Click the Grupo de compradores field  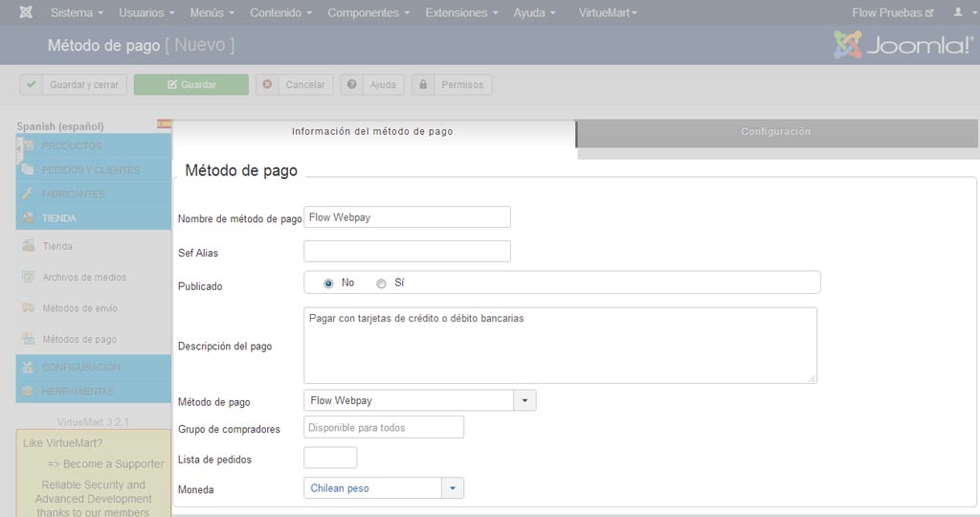coord(384,428)
